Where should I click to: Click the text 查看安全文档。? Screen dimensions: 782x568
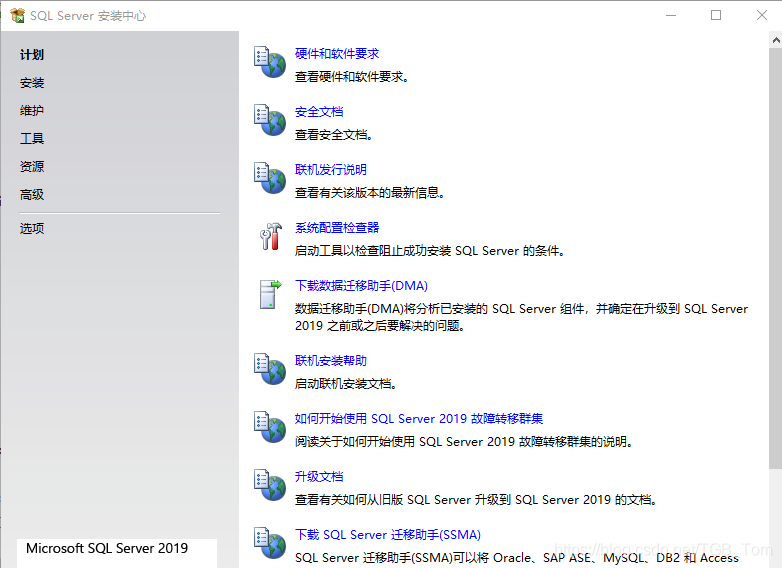point(334,135)
